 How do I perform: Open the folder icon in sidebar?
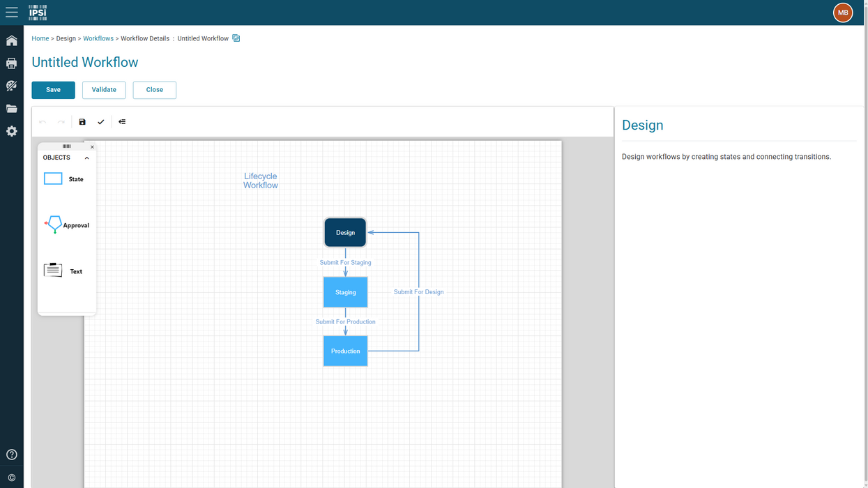(12, 109)
